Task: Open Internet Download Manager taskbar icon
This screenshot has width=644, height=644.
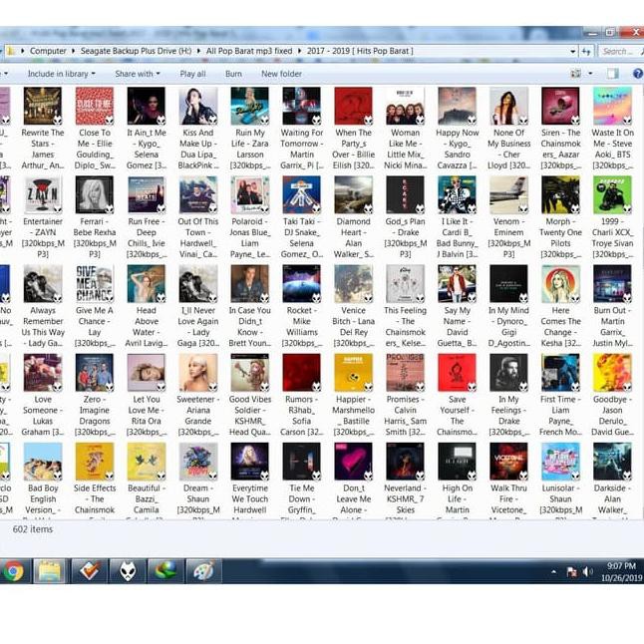Action: (163, 571)
